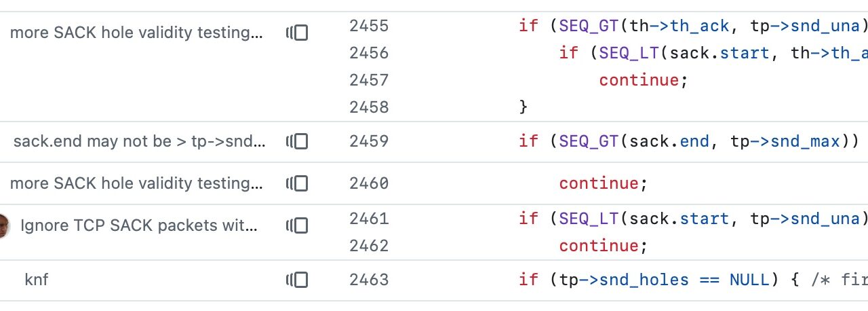Select line number 2461
This screenshot has height=311, width=868.
point(369,219)
